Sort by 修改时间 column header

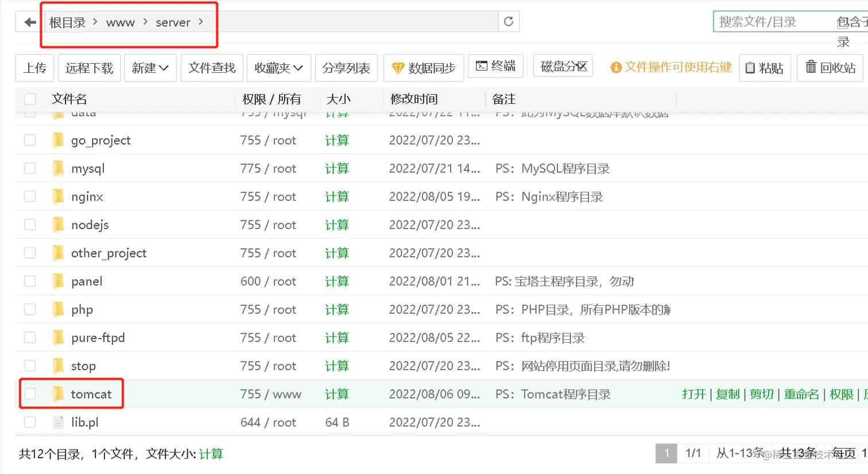pyautogui.click(x=414, y=99)
